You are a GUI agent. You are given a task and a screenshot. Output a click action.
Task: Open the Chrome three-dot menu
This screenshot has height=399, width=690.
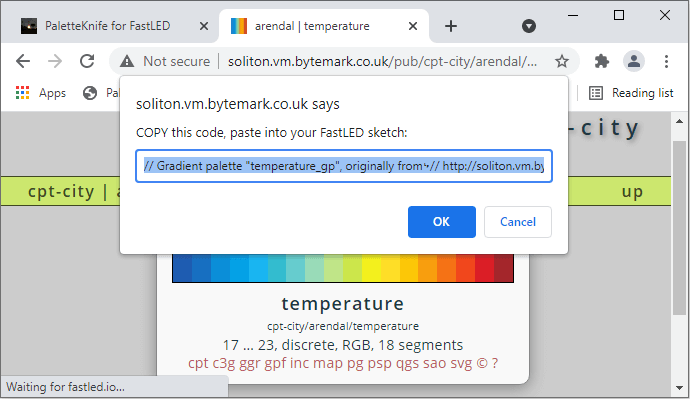[x=666, y=61]
